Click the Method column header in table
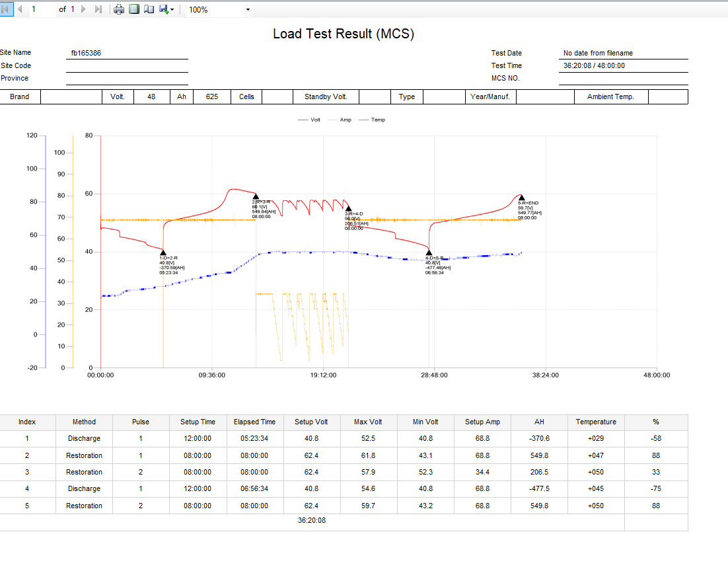 [x=84, y=422]
